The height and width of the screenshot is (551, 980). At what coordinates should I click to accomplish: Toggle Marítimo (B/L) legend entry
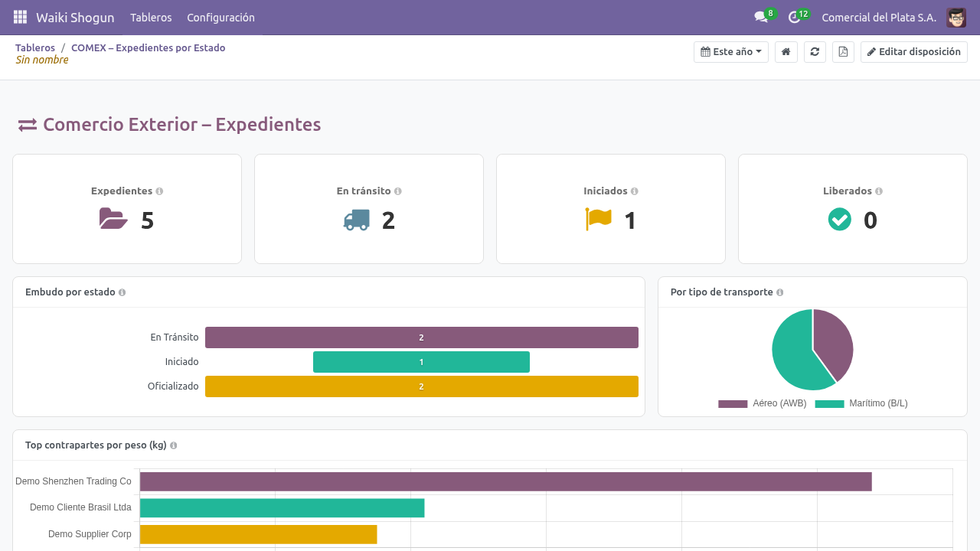[x=861, y=403]
